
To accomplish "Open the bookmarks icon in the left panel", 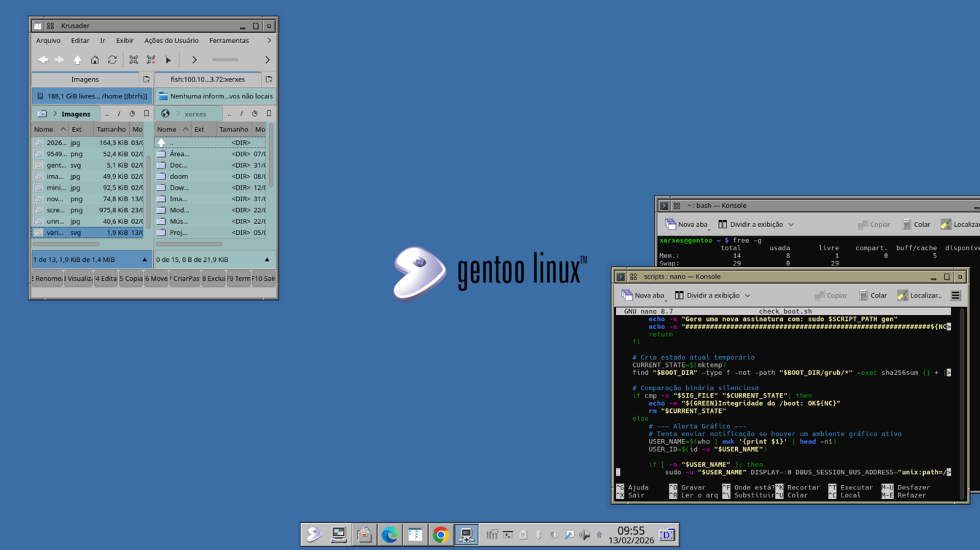I will 147,114.
